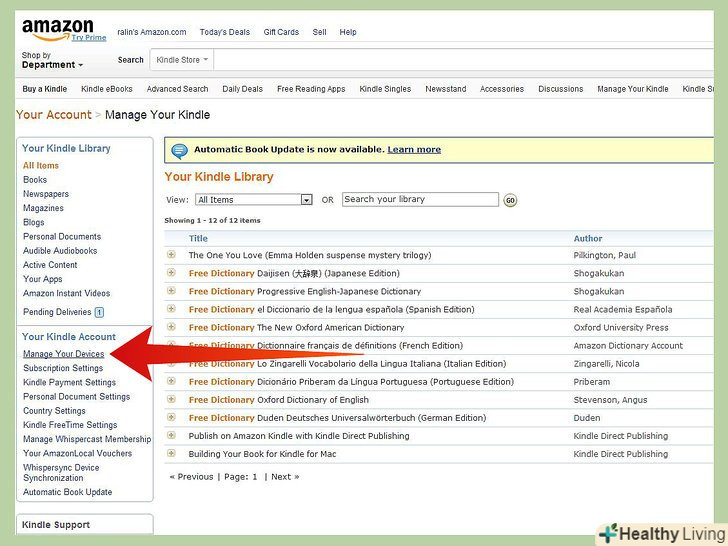Expand the plus icon for The One You Love
This screenshot has width=728, height=546.
coord(172,255)
